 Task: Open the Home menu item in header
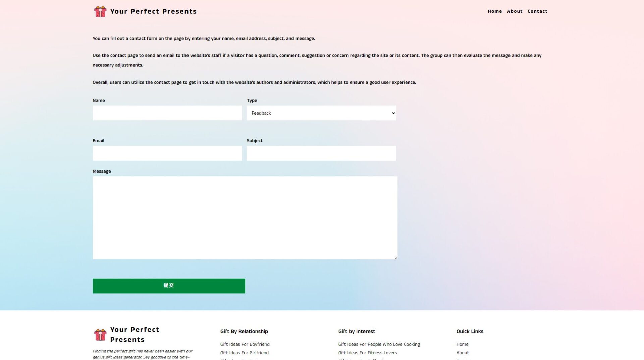pos(494,11)
